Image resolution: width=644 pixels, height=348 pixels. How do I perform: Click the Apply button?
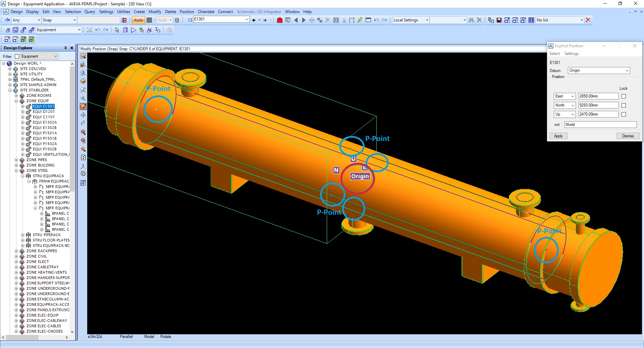pos(558,136)
